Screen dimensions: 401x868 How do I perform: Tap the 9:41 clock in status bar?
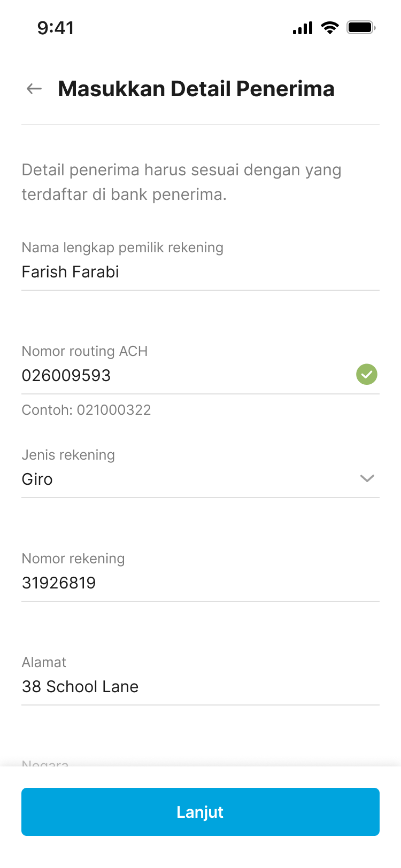[56, 28]
